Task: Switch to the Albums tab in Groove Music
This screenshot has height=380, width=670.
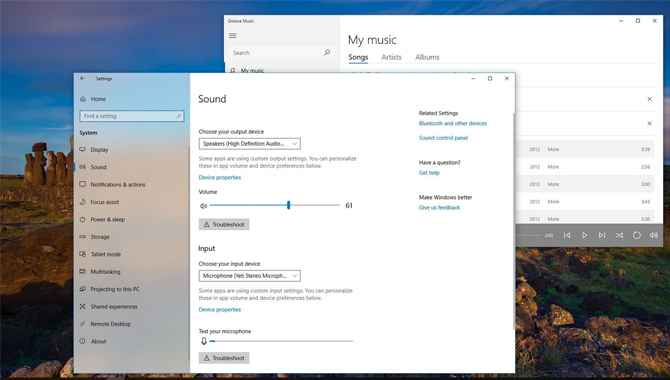Action: click(x=427, y=57)
